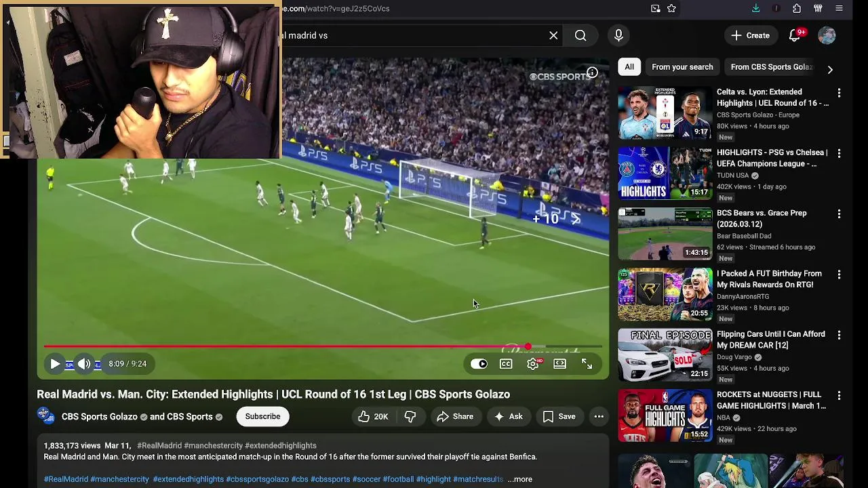Seek using the red video progress bar
This screenshot has width=868, height=488.
[323, 346]
